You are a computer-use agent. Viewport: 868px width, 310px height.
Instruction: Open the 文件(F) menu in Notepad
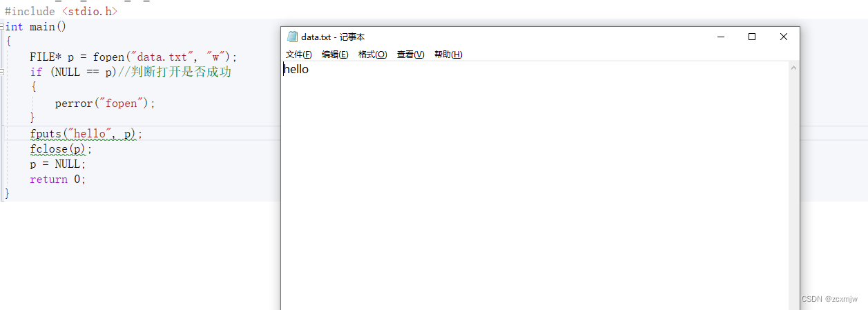click(x=299, y=55)
